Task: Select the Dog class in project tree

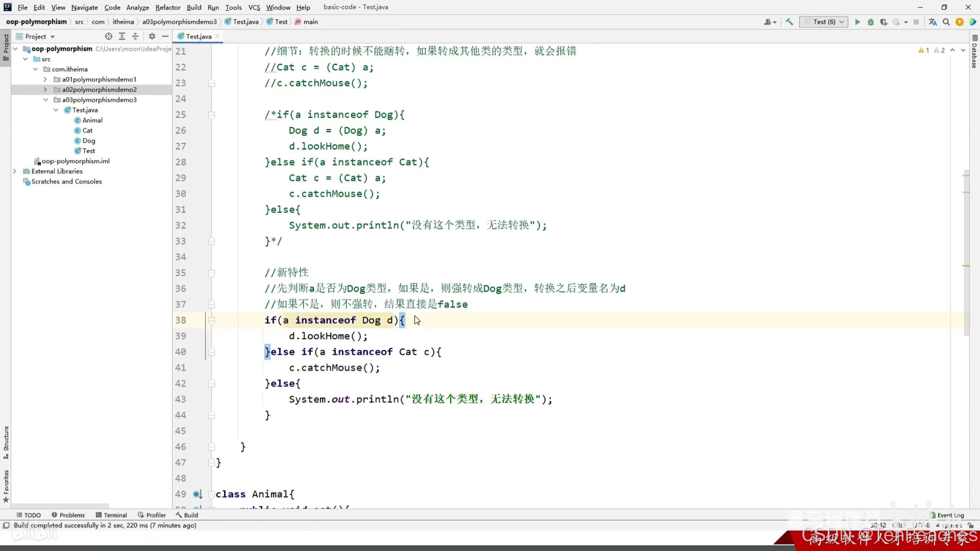Action: click(x=88, y=140)
